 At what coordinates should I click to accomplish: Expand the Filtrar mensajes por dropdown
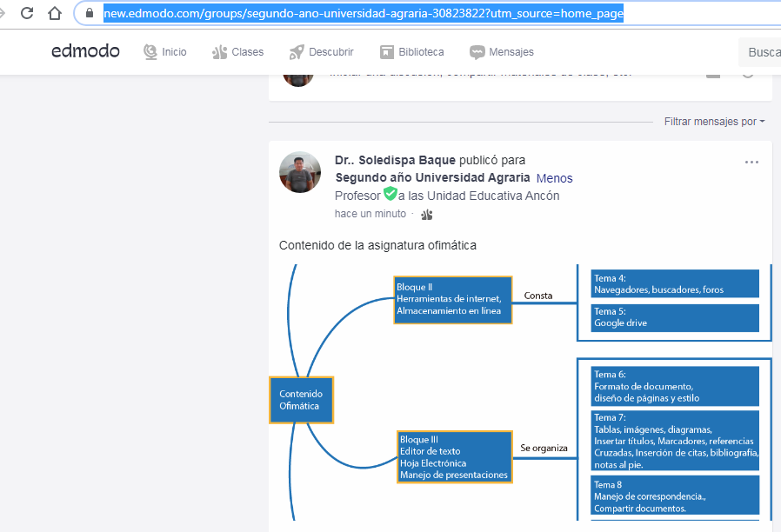[714, 122]
